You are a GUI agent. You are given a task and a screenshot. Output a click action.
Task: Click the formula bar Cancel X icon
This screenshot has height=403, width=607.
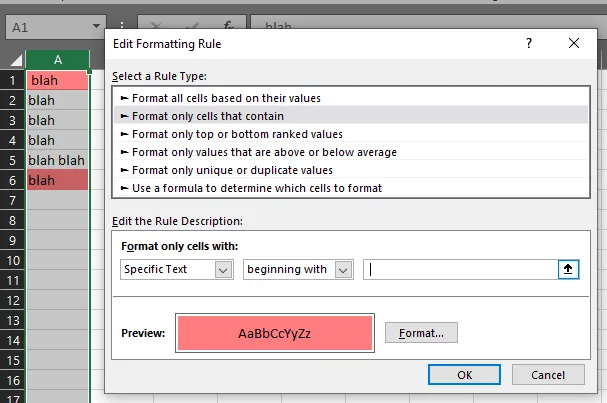tap(158, 26)
